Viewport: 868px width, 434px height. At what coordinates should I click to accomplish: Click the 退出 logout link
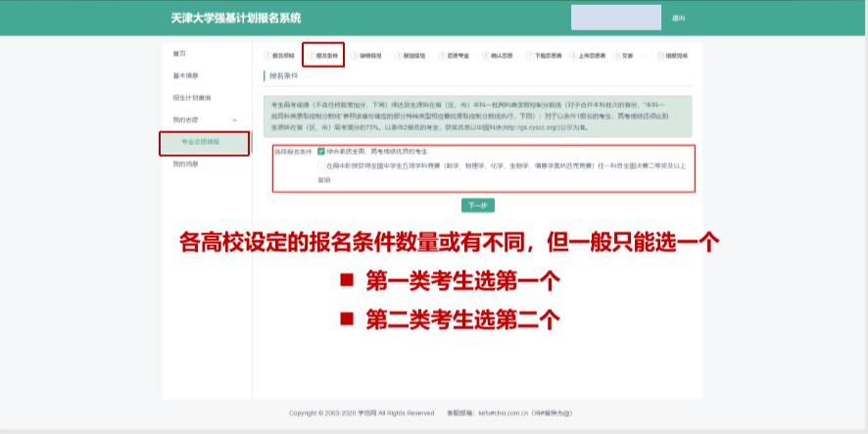click(x=678, y=19)
